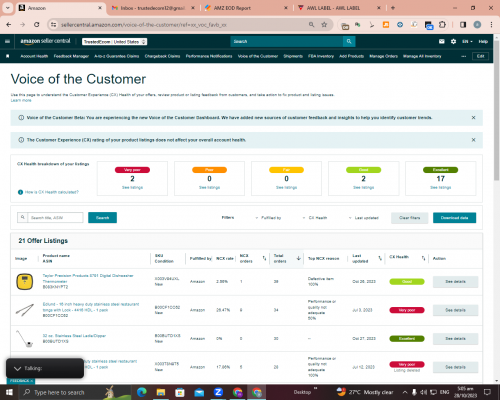
Task: Expand the CX Health filter
Action: (x=315, y=218)
